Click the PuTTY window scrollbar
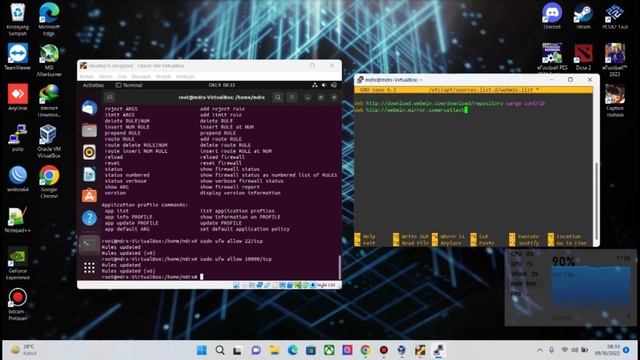The image size is (640, 360). point(596,200)
